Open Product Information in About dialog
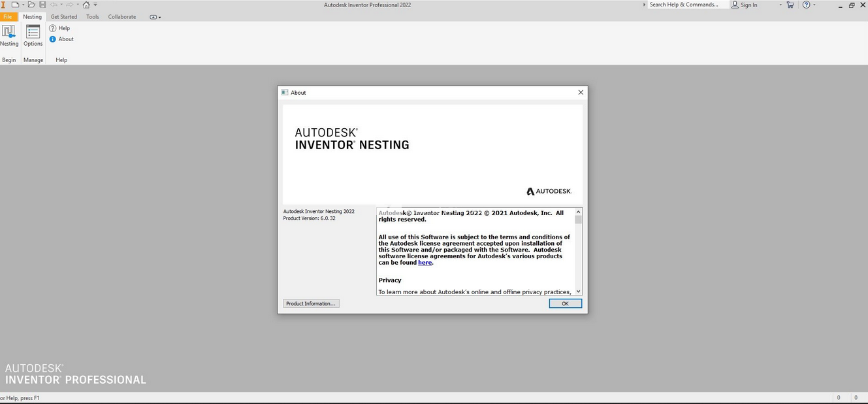Image resolution: width=868 pixels, height=404 pixels. [311, 303]
